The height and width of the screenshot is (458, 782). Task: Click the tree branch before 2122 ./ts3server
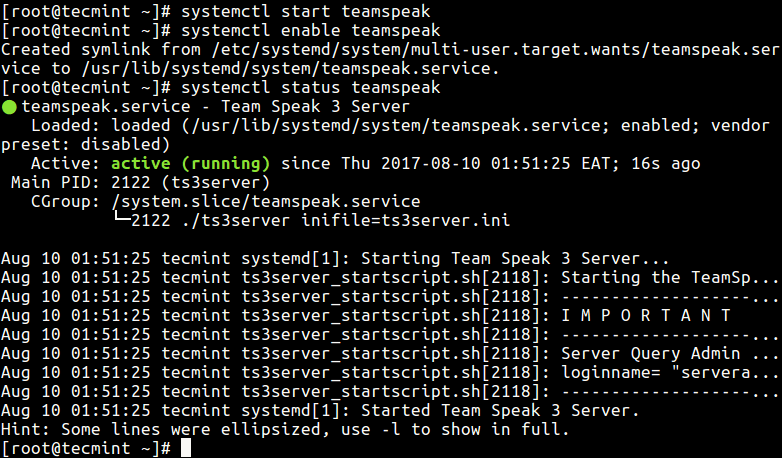click(122, 218)
